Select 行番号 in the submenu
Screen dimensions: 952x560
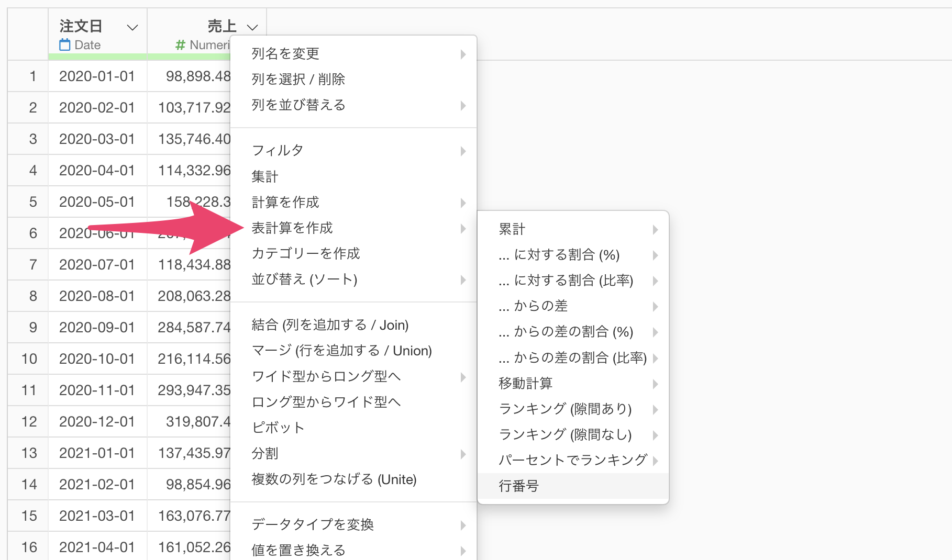518,486
